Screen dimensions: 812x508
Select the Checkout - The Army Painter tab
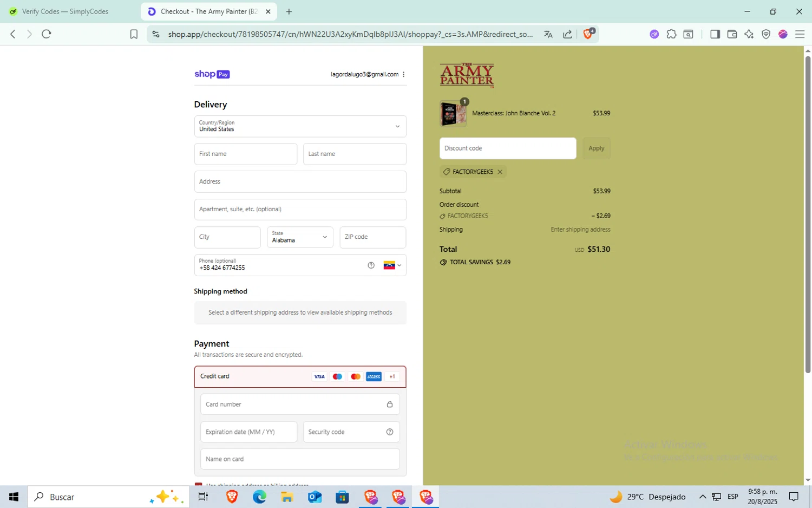tap(208, 11)
